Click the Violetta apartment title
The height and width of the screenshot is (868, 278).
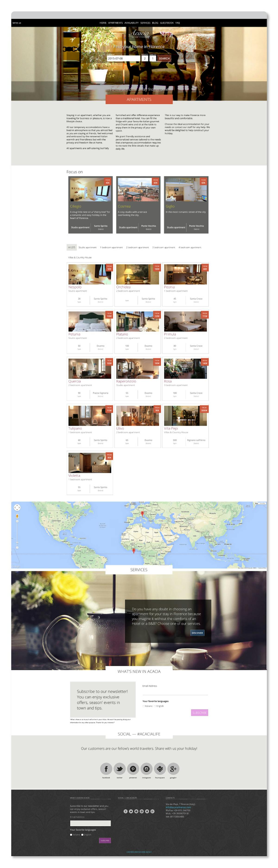74,476
